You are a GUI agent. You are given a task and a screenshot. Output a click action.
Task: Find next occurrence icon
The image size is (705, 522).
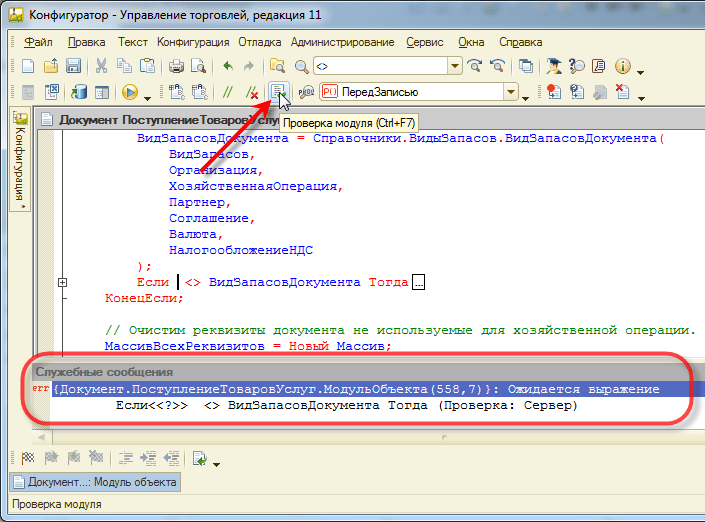click(x=474, y=66)
